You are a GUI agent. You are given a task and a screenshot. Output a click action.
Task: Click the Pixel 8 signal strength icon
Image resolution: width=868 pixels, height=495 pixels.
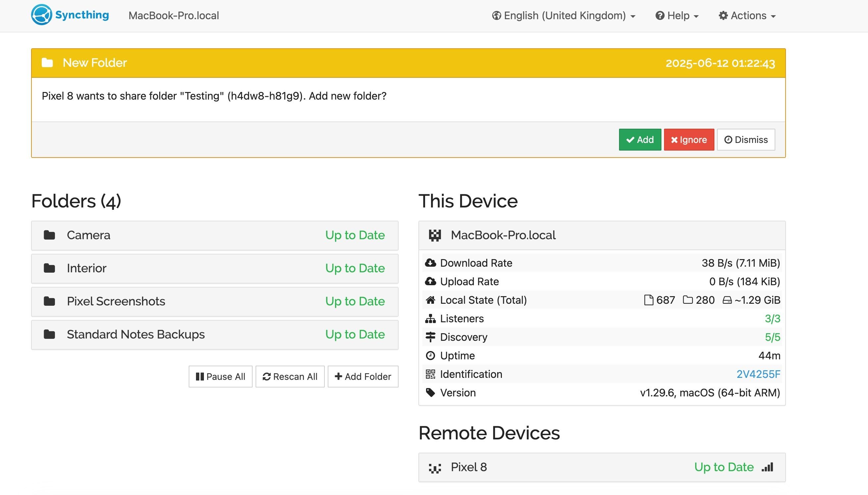767,467
